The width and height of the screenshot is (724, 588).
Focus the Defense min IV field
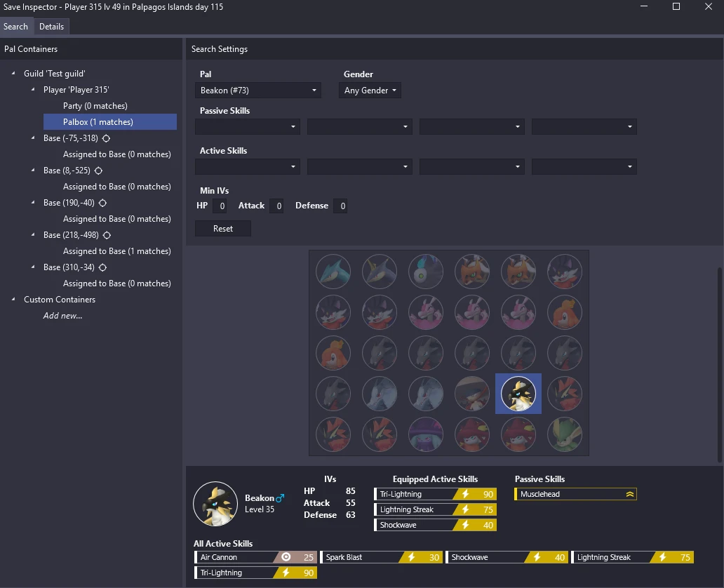pos(340,206)
